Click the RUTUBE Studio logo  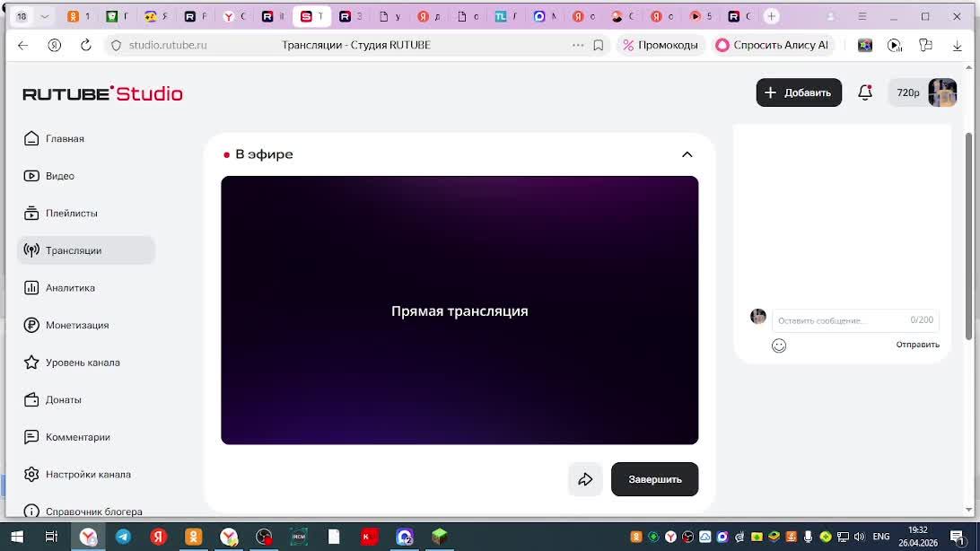click(x=102, y=93)
